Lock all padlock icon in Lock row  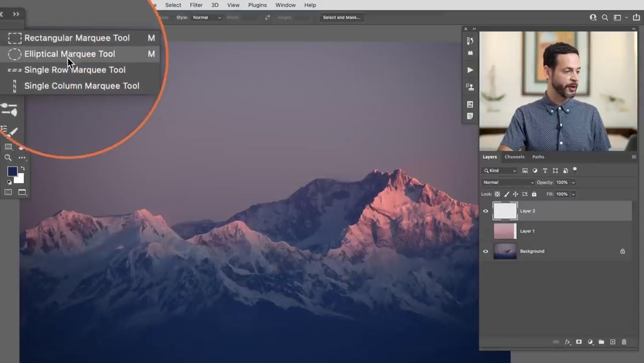tap(534, 194)
